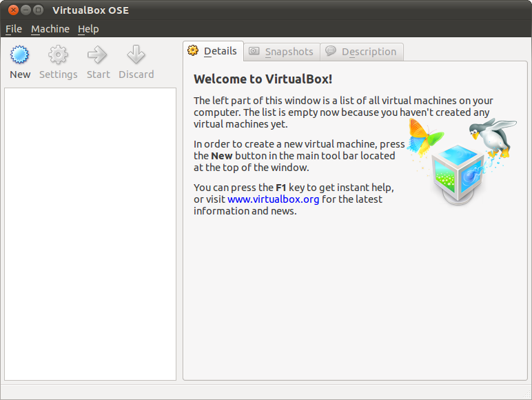Close the VirtualBox OSE window
This screenshot has width=532, height=400.
click(x=13, y=10)
